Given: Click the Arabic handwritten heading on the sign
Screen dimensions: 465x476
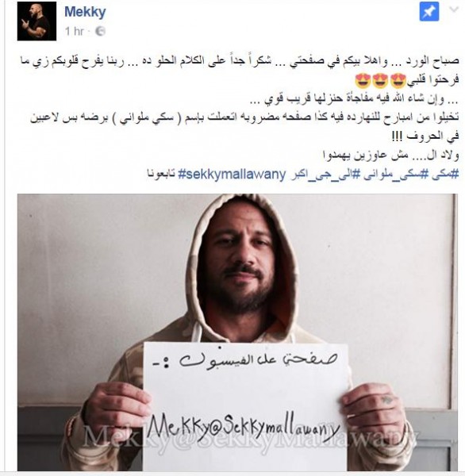Looking at the screenshot, I should (244, 359).
